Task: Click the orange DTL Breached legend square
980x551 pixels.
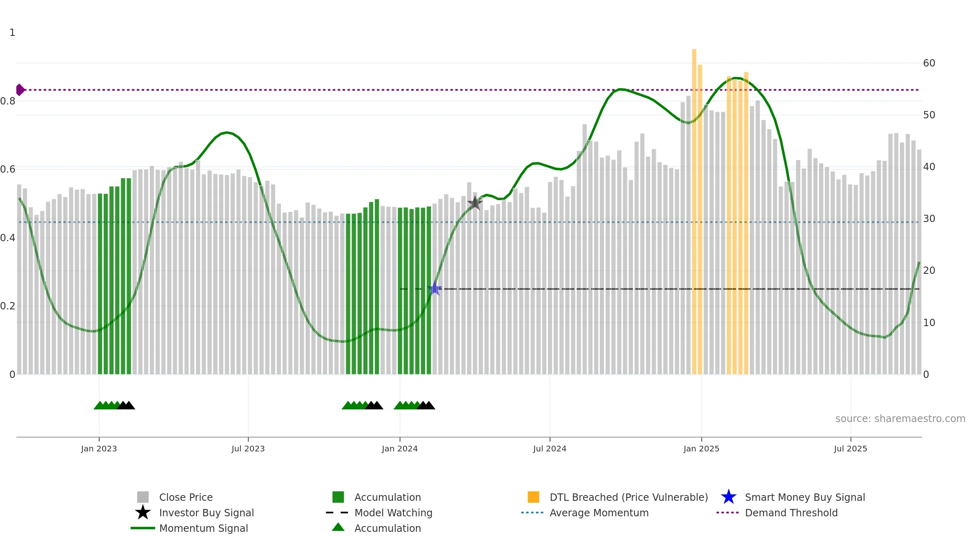Action: coord(533,497)
